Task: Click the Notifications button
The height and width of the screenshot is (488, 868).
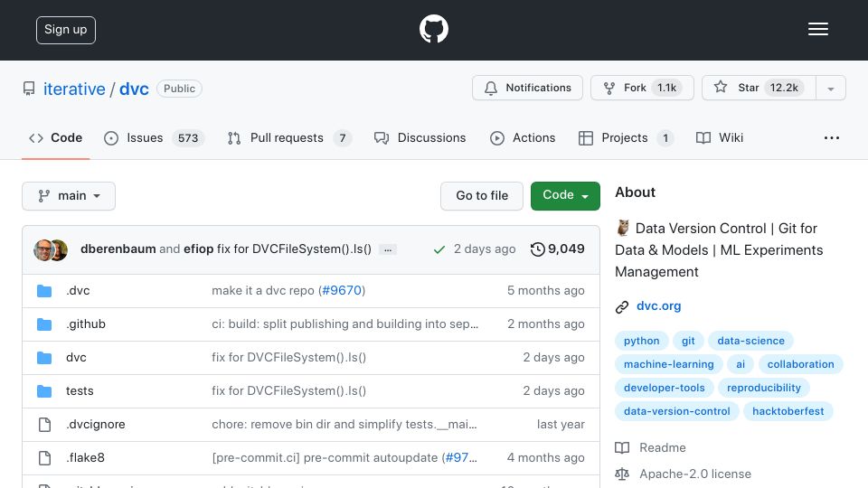Action: pyautogui.click(x=527, y=88)
